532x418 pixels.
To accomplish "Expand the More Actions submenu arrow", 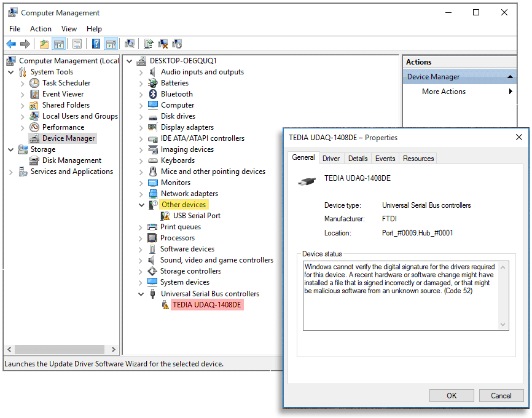I will click(x=510, y=92).
